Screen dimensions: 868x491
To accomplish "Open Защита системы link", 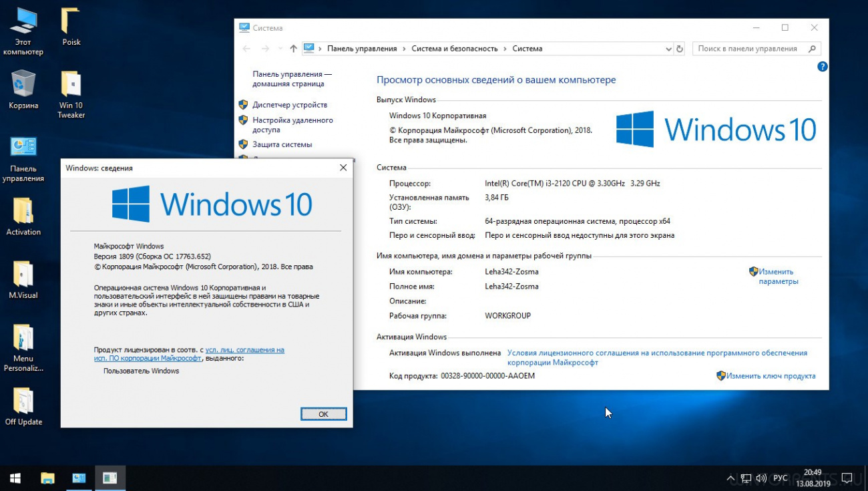I will pos(282,144).
